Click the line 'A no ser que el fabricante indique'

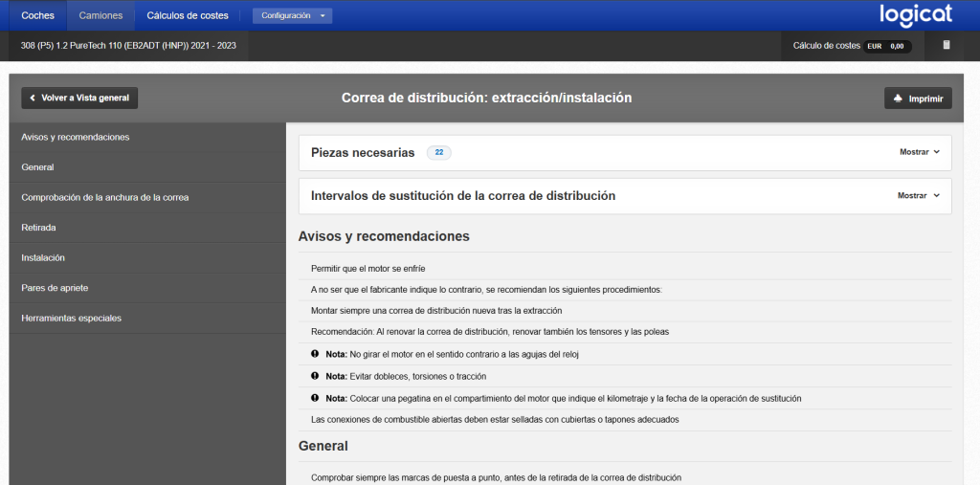pos(485,290)
